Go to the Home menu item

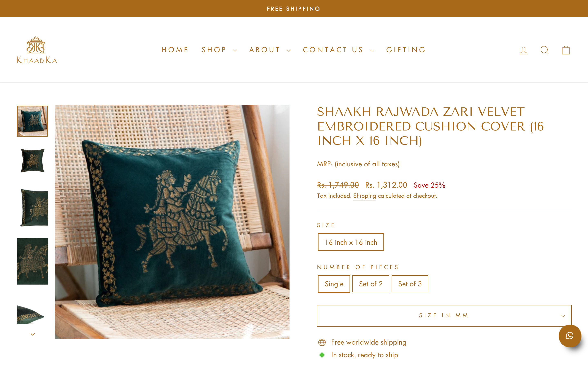click(x=175, y=50)
